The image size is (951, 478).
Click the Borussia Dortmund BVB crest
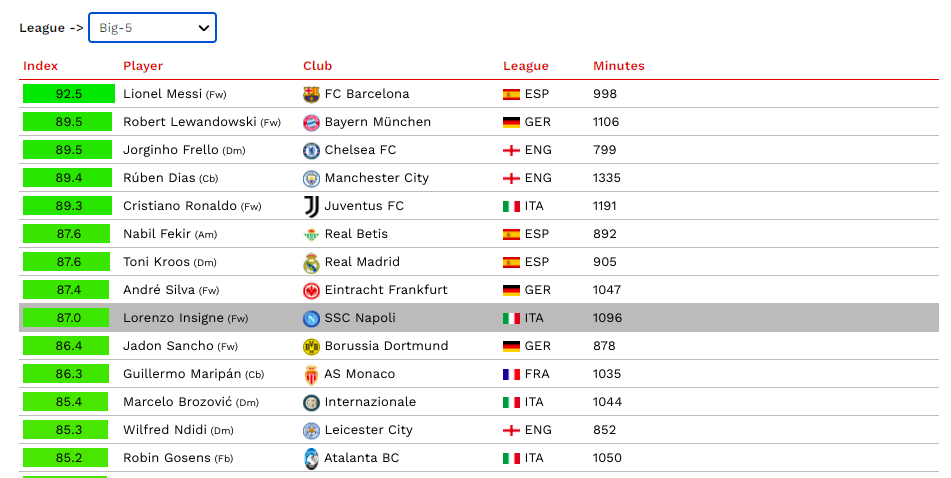(x=311, y=346)
